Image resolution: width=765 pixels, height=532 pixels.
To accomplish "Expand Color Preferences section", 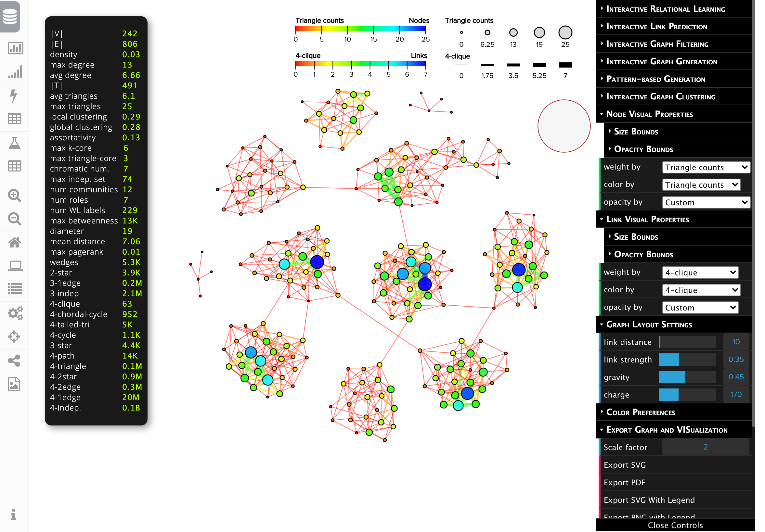I will coord(674,412).
